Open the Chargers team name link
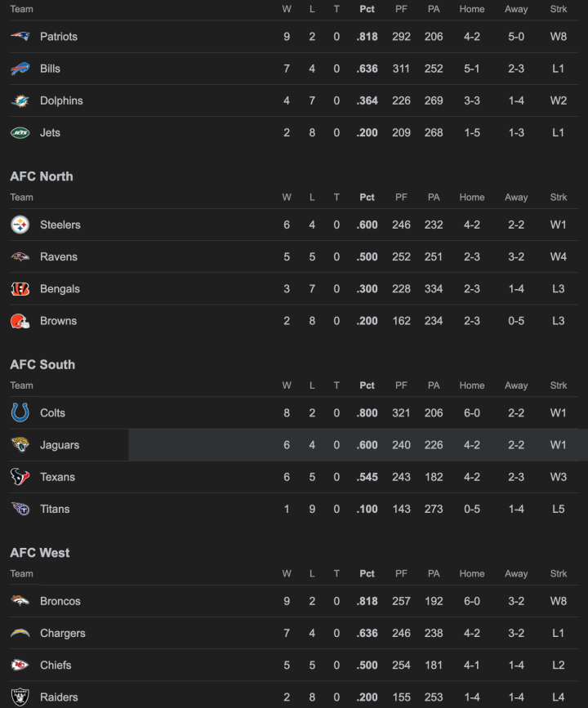Viewport: 588px width, 708px height. pos(63,633)
